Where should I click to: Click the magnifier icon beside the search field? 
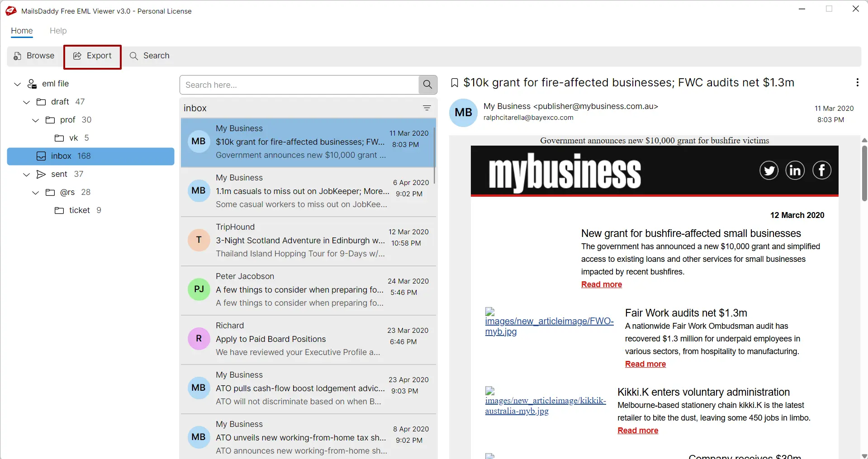pyautogui.click(x=427, y=85)
